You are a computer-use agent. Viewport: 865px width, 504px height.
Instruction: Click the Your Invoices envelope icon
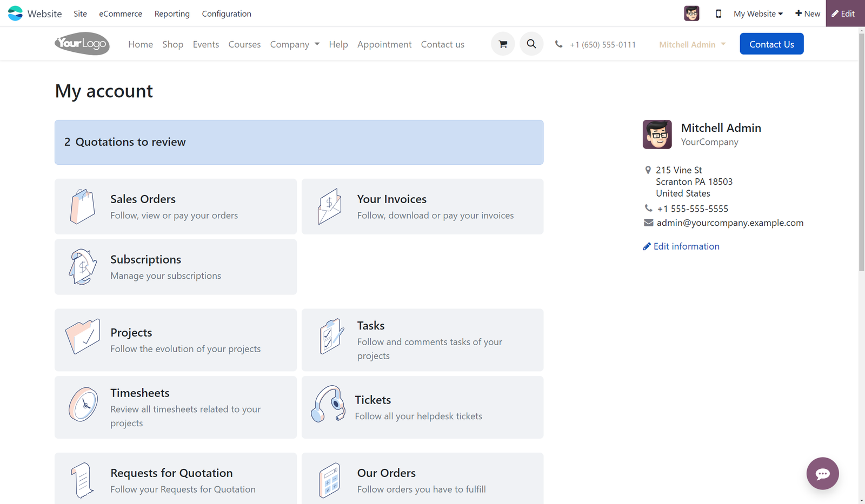329,206
